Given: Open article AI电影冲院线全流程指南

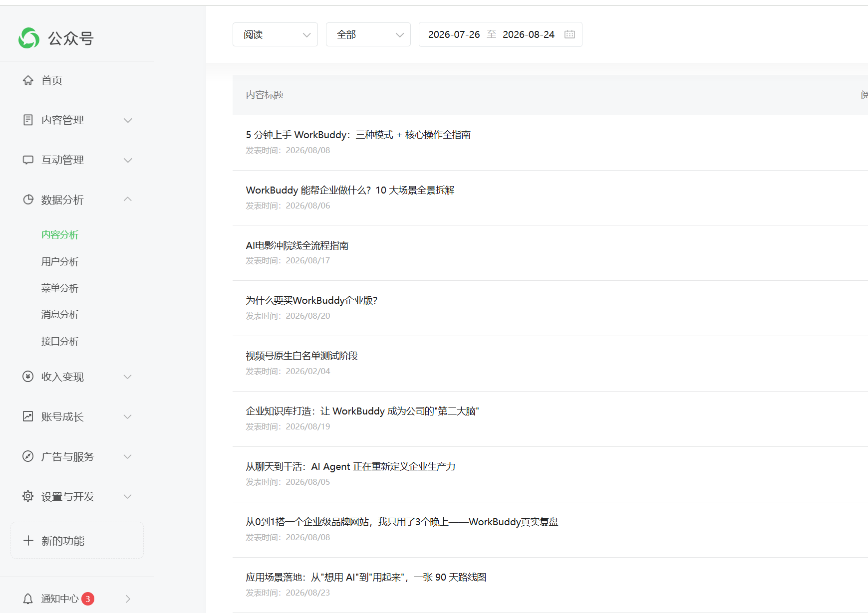Looking at the screenshot, I should (x=297, y=245).
